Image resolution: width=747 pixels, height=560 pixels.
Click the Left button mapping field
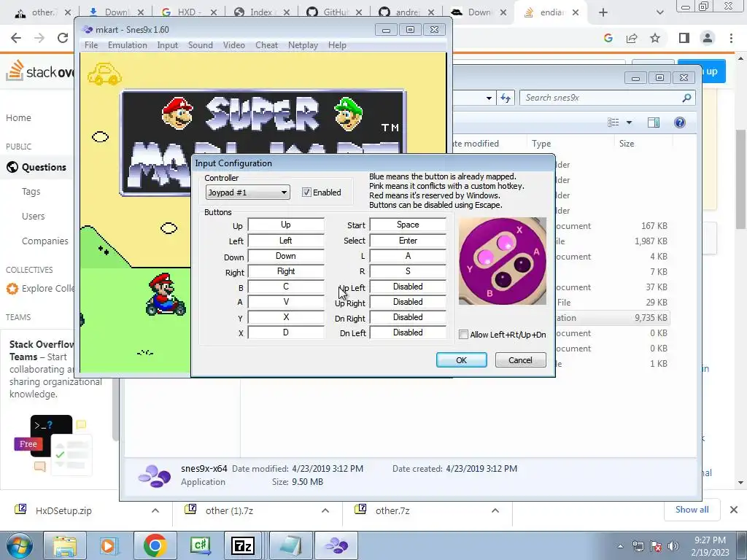pyautogui.click(x=286, y=241)
